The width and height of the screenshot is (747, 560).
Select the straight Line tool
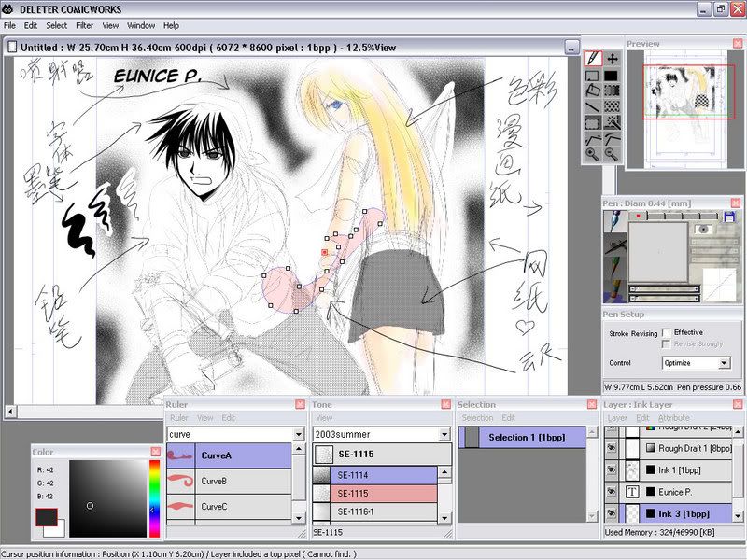click(x=593, y=106)
